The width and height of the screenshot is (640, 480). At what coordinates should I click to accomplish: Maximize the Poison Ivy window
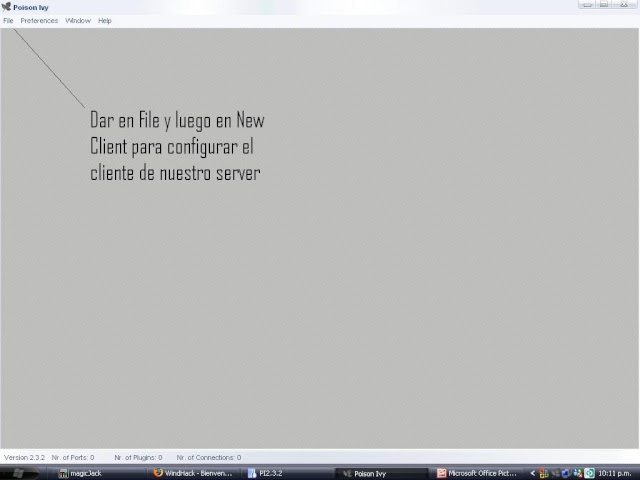click(604, 4)
